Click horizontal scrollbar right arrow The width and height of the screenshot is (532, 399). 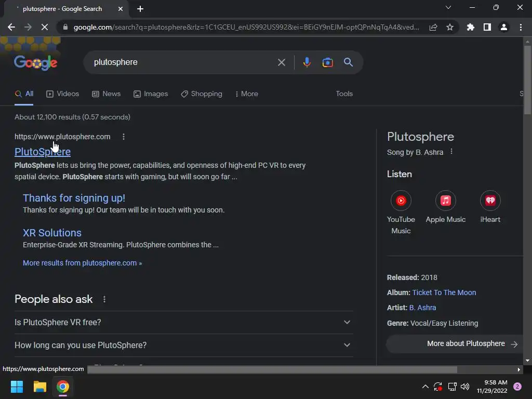pos(519,369)
